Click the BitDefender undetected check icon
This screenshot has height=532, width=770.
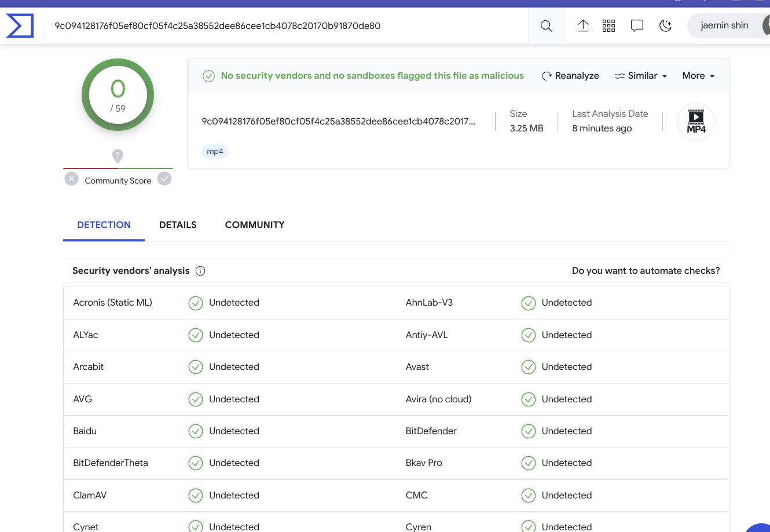[x=529, y=431]
